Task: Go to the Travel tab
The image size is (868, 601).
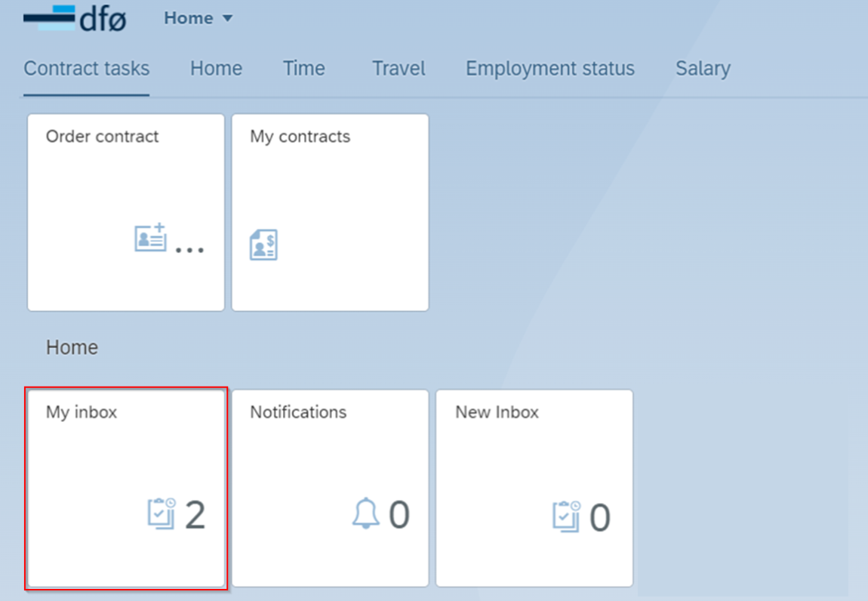Action: pos(399,68)
